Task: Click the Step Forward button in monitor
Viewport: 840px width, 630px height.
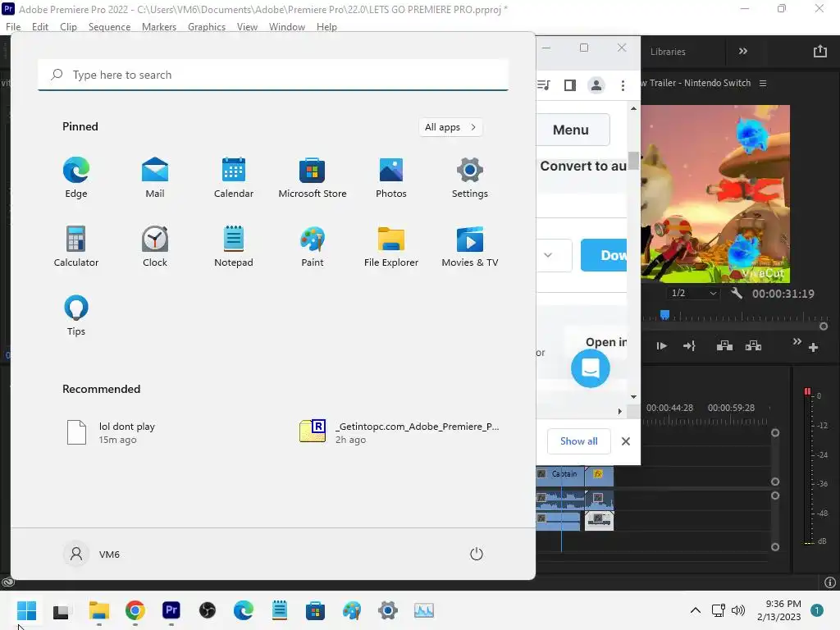Action: (x=662, y=346)
